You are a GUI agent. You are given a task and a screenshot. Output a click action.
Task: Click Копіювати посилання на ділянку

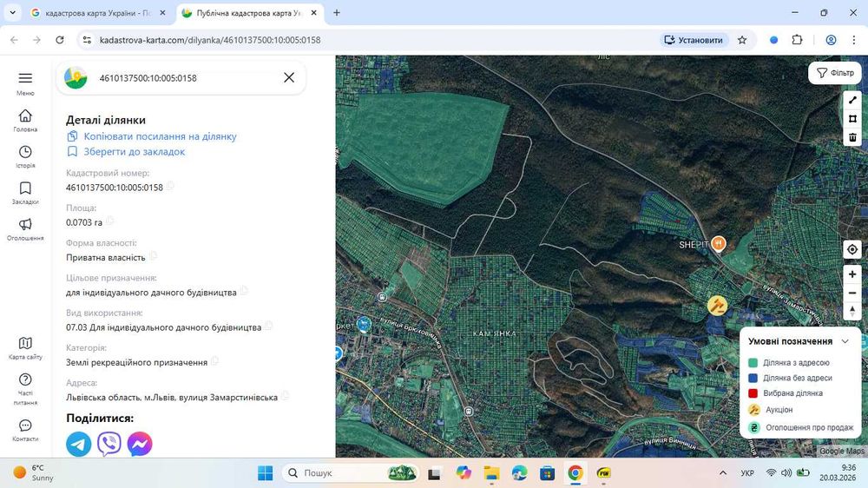coord(160,136)
